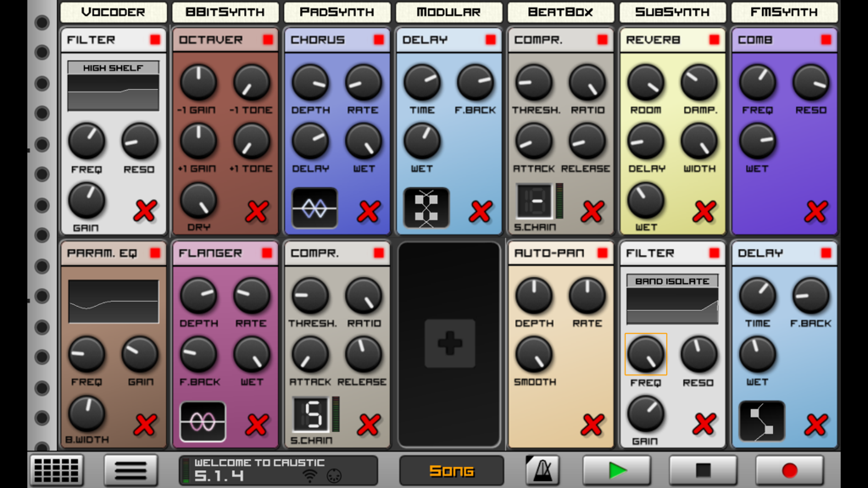Click the Delay routing icon on the Modular strip
The width and height of the screenshot is (868, 488).
click(425, 206)
